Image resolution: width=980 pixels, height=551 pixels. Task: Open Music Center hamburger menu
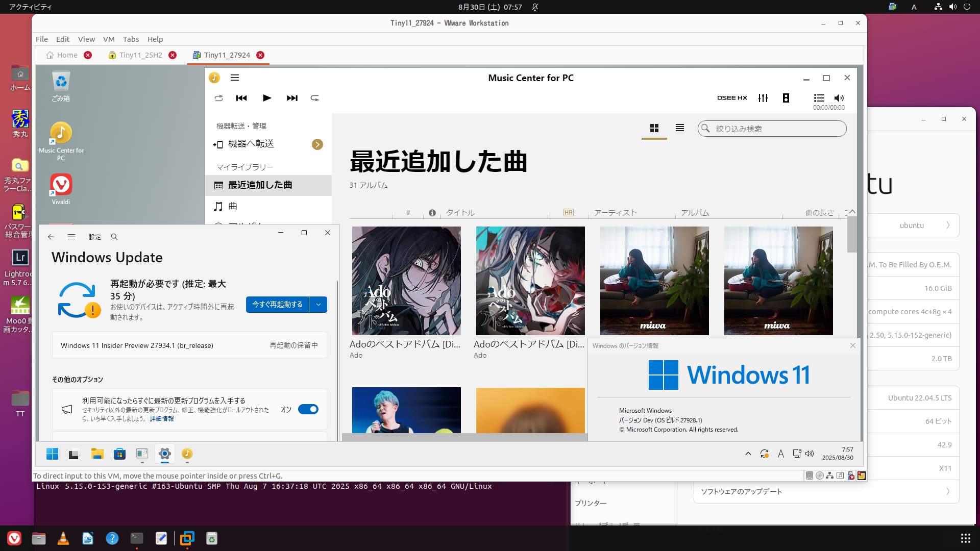click(235, 78)
